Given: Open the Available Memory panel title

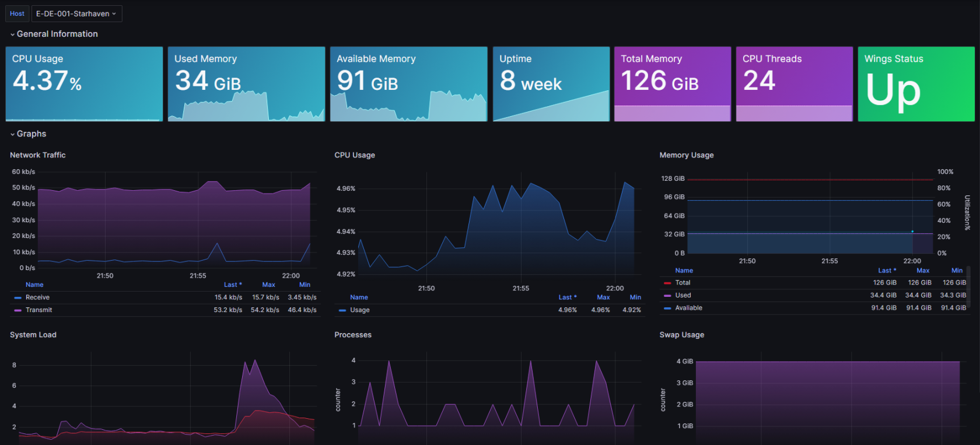Looking at the screenshot, I should 376,59.
